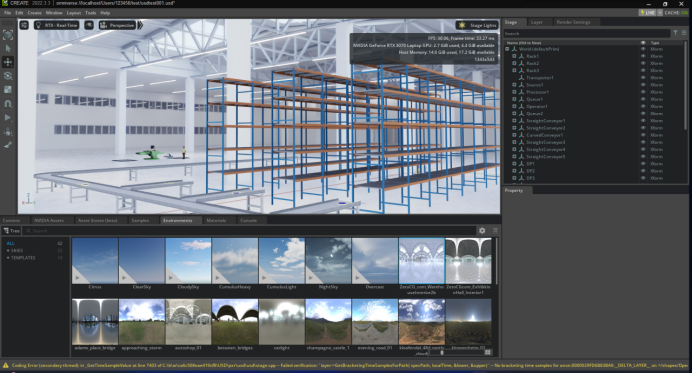Viewport: 693px width, 374px height.
Task: Start simulation with the Play button
Action: [8, 118]
